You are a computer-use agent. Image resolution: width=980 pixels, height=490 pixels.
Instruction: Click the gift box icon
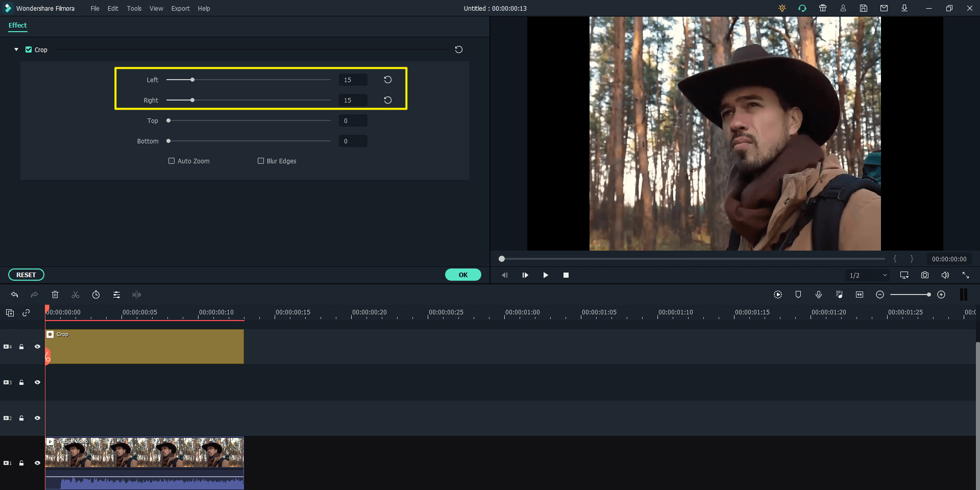pyautogui.click(x=823, y=8)
